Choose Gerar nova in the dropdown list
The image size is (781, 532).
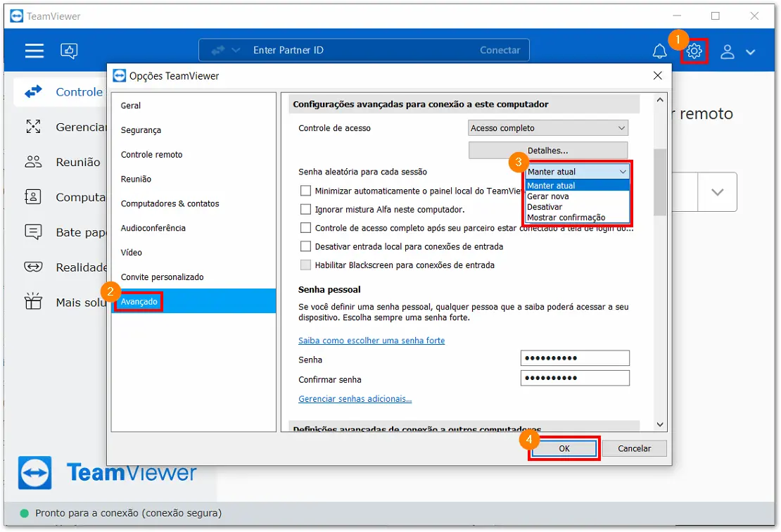577,196
